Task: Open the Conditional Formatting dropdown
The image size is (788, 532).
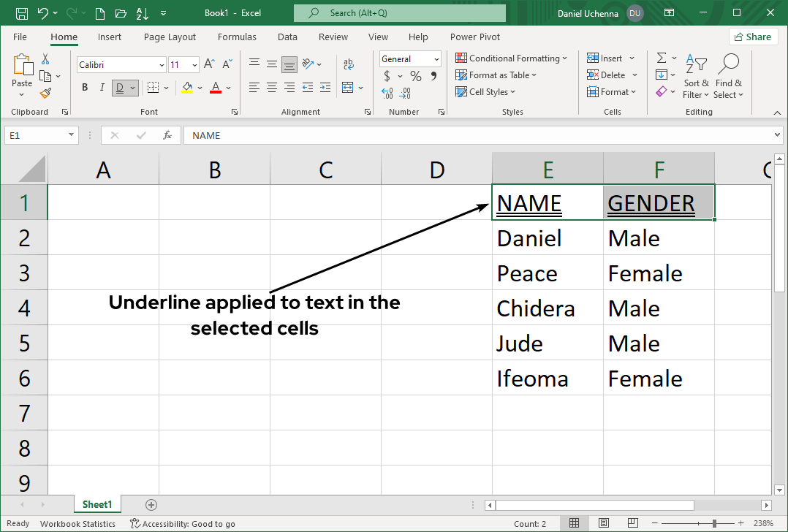Action: coord(511,58)
